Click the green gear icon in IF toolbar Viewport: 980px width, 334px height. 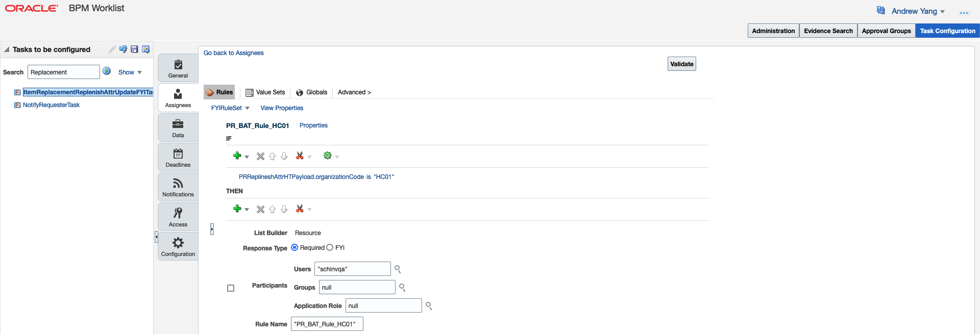point(328,156)
